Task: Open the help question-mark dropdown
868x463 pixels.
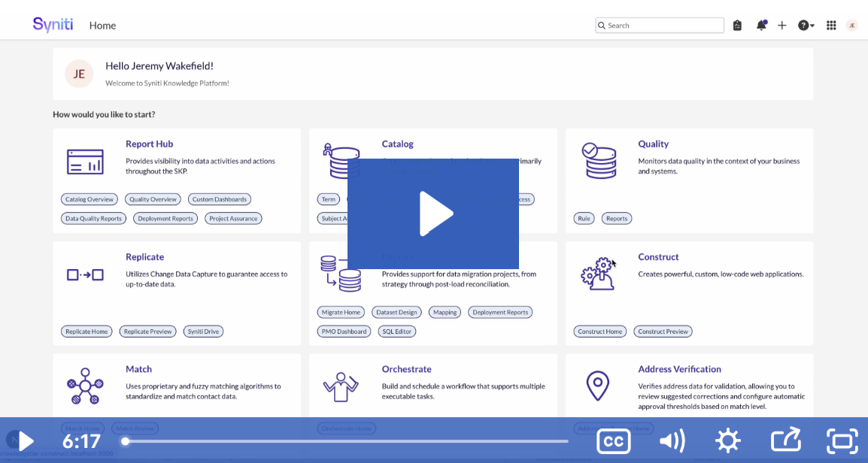Action: click(x=806, y=26)
